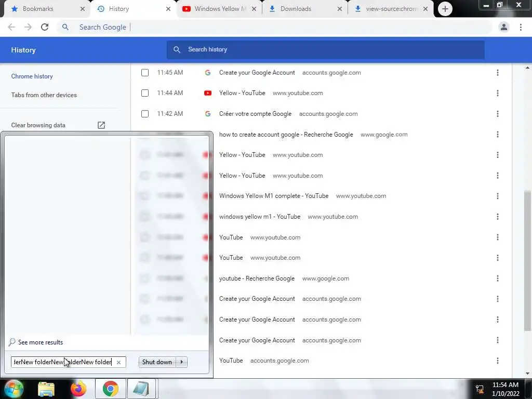Open the Chrome profile avatar menu

pyautogui.click(x=504, y=27)
